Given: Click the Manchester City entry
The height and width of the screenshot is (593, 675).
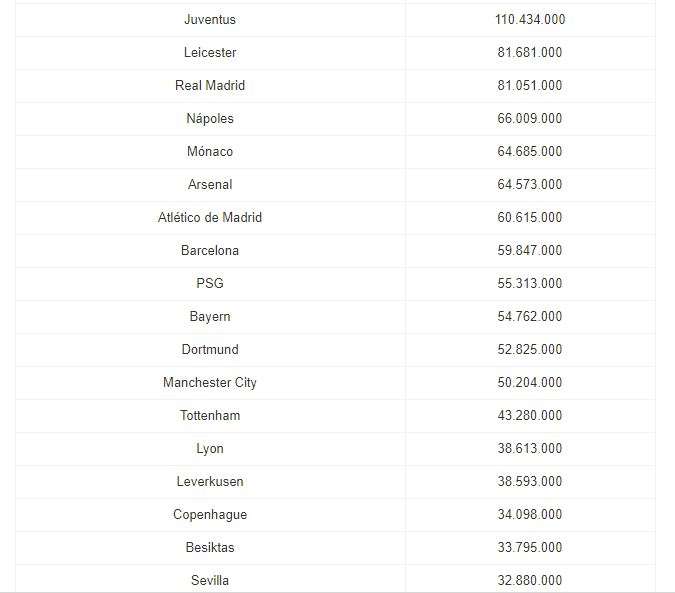Looking at the screenshot, I should point(210,383).
